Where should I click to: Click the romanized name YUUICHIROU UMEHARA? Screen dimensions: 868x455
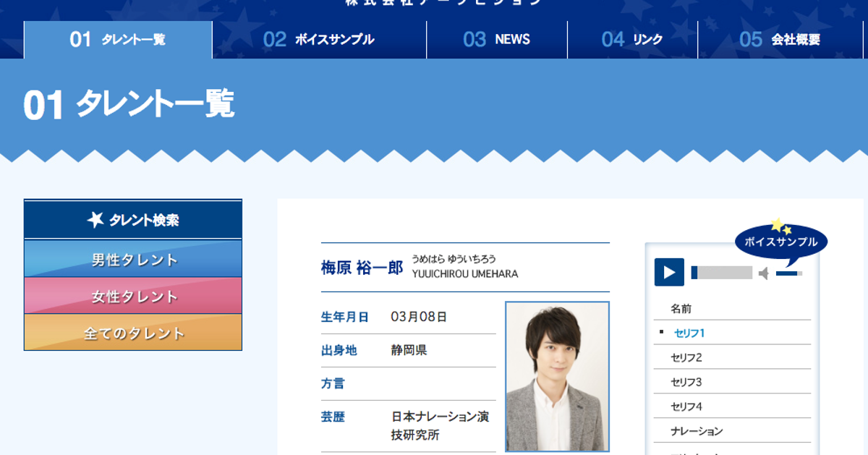[x=465, y=273]
